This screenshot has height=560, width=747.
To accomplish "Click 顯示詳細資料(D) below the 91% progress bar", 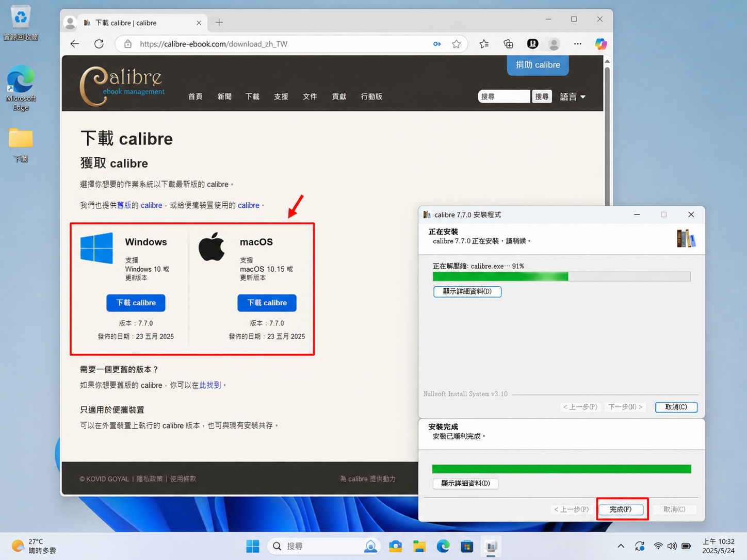I will [x=467, y=291].
